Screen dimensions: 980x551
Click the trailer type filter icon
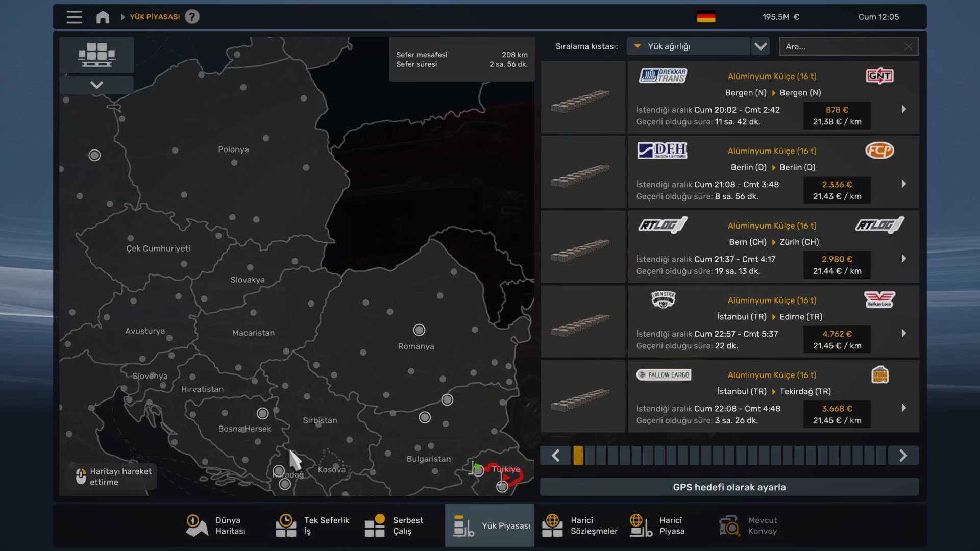point(96,55)
